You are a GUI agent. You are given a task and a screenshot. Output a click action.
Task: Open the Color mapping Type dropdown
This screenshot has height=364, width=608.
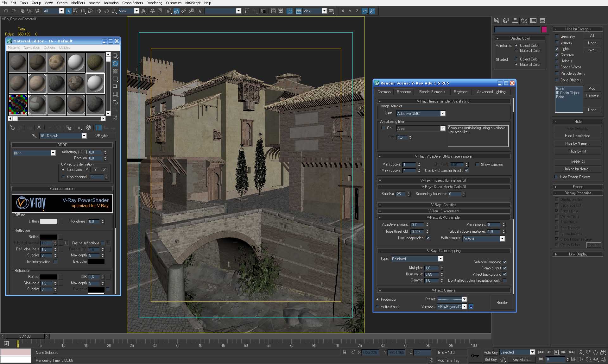[x=440, y=259]
